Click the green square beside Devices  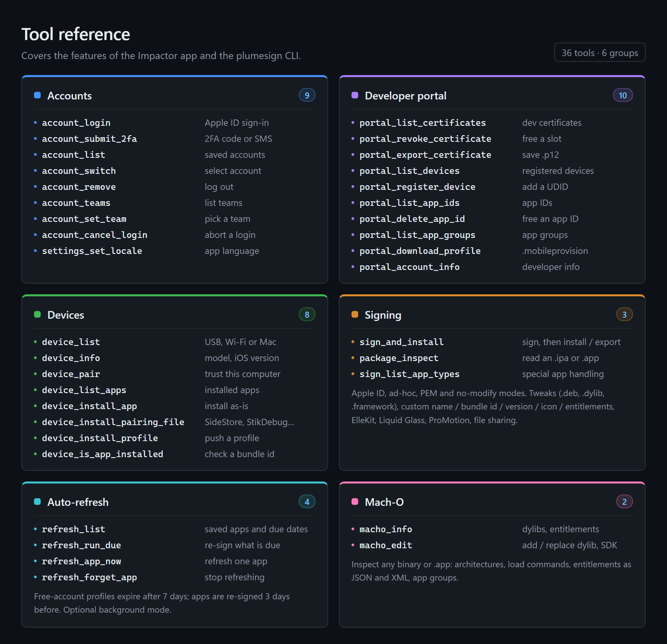point(37,314)
